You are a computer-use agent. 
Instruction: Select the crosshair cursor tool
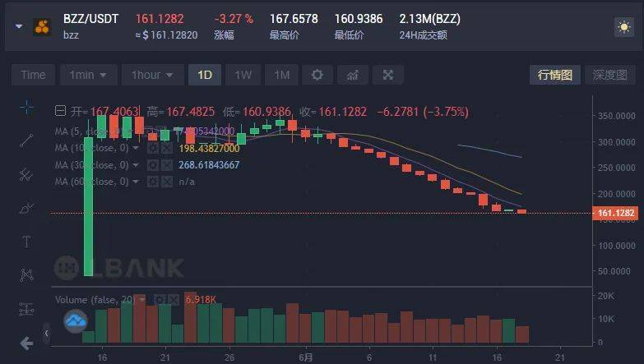(x=26, y=107)
